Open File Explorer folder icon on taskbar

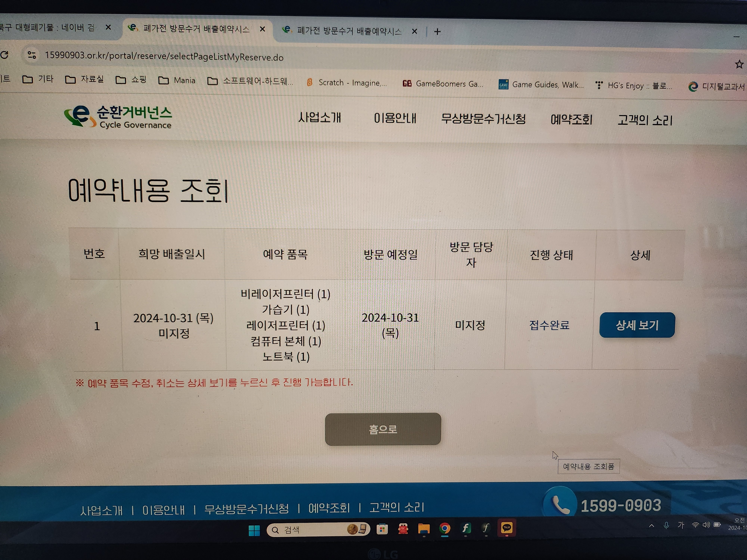(x=424, y=529)
